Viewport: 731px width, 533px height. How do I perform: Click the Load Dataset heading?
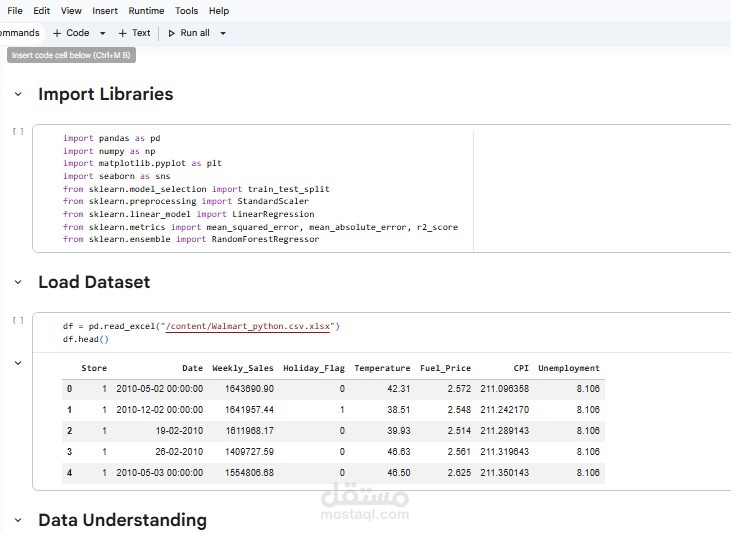coord(94,282)
